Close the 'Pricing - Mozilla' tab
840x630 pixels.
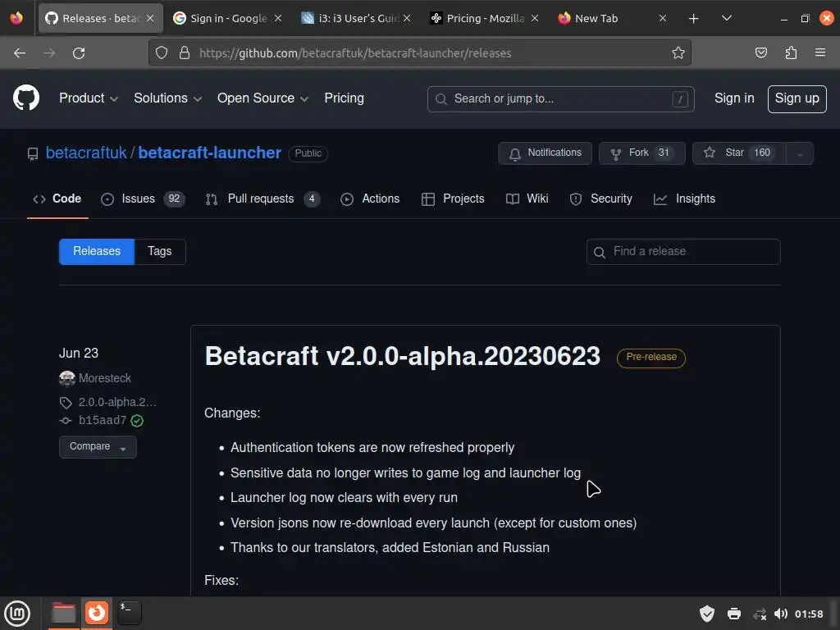pyautogui.click(x=535, y=18)
